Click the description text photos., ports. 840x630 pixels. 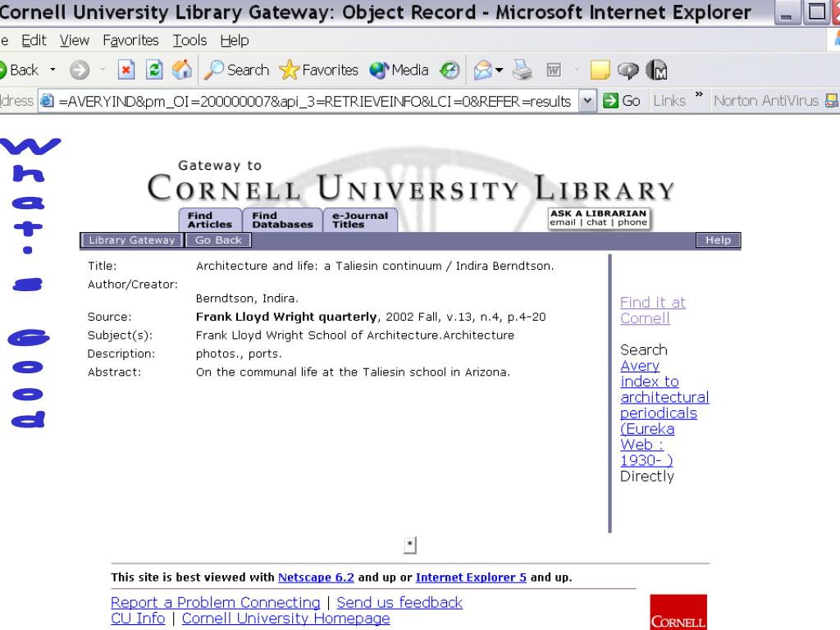(239, 354)
